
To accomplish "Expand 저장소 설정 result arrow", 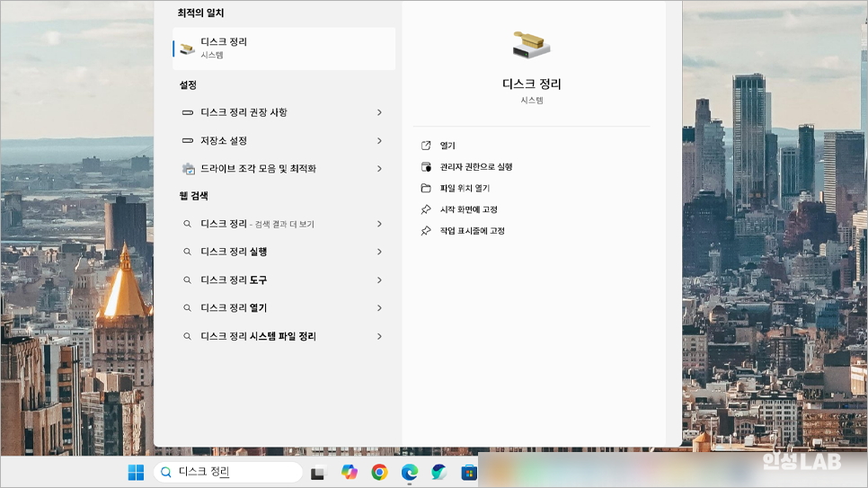I will tap(379, 141).
